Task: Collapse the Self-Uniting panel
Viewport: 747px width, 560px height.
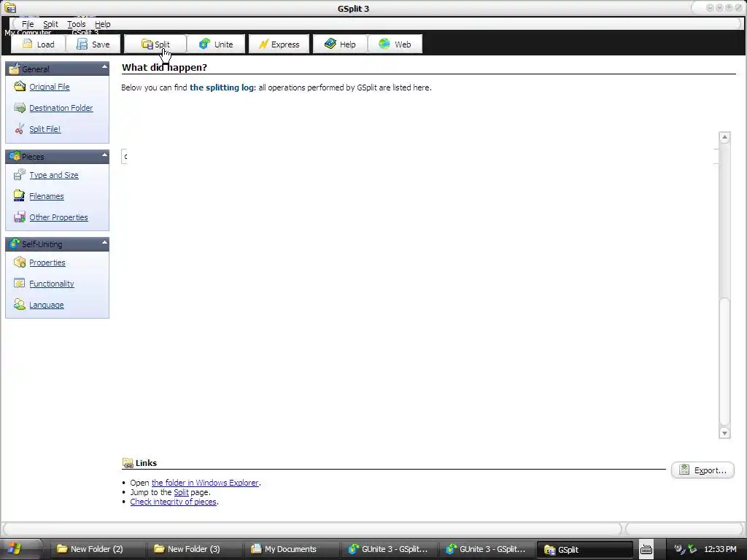Action: coord(104,242)
